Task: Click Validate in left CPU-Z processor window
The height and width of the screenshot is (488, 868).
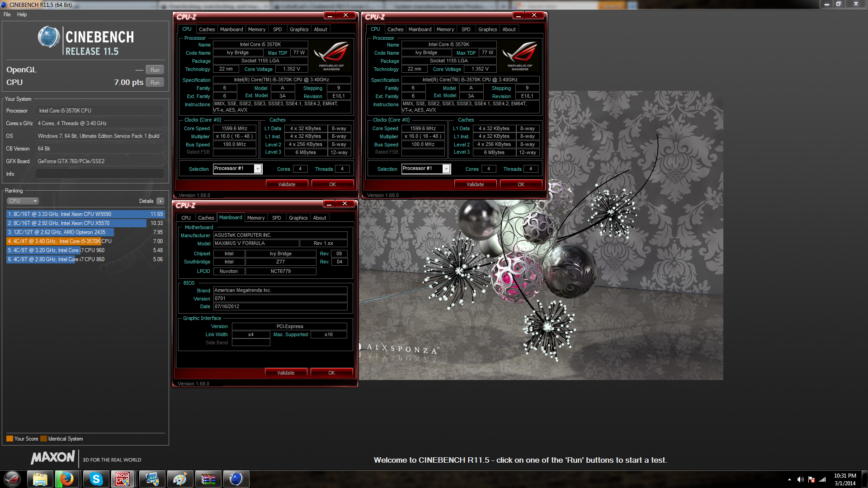Action: (x=287, y=184)
